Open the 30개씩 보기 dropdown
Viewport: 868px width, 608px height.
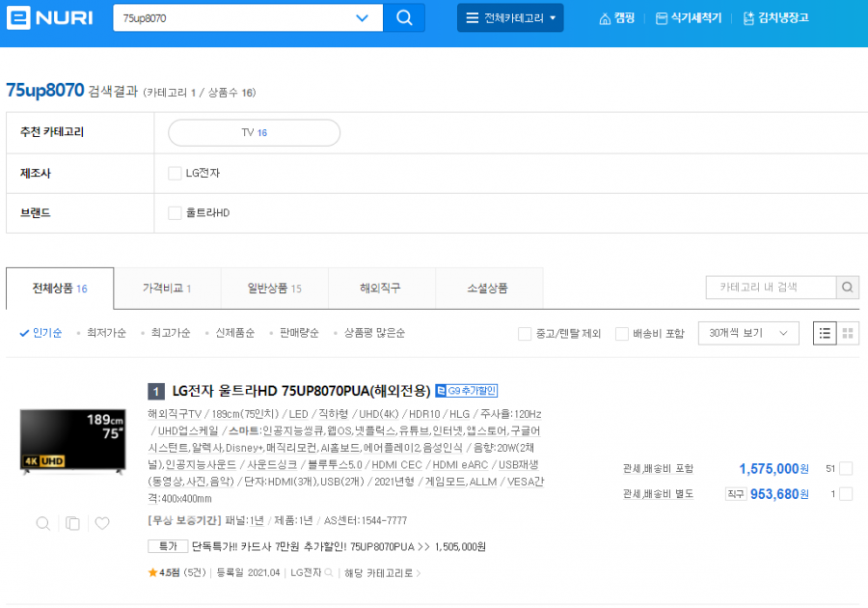coord(748,333)
